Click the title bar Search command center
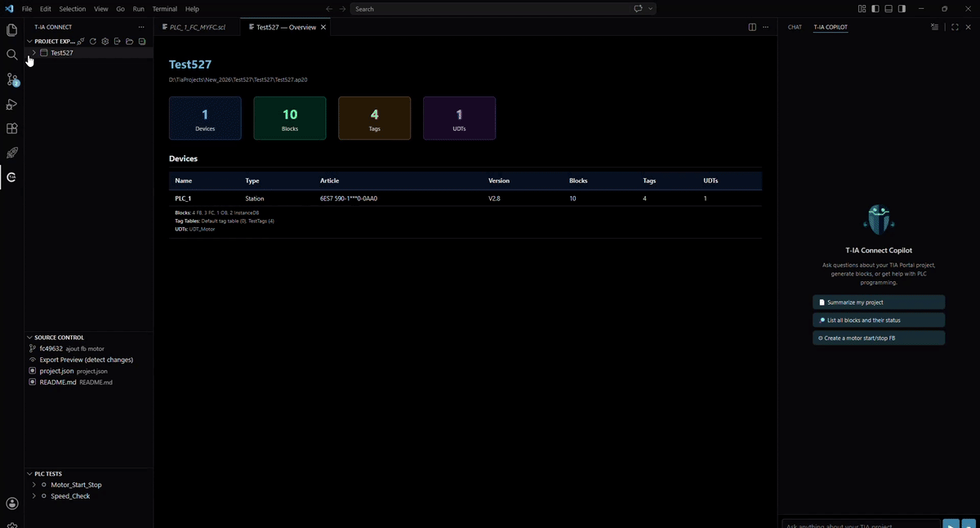 coord(490,9)
